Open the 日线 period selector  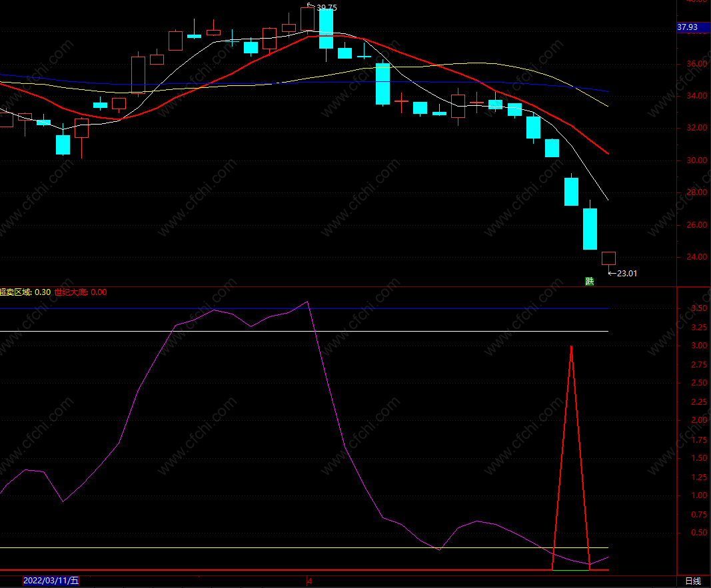693,581
